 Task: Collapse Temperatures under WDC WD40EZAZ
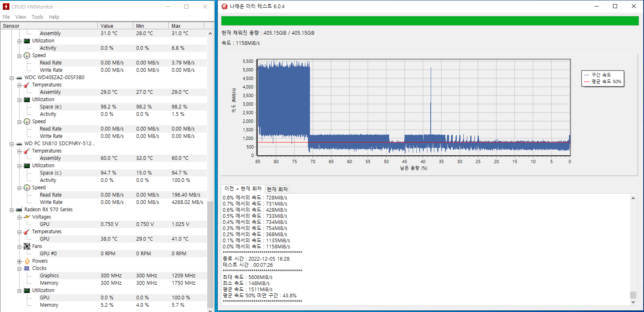click(x=19, y=85)
